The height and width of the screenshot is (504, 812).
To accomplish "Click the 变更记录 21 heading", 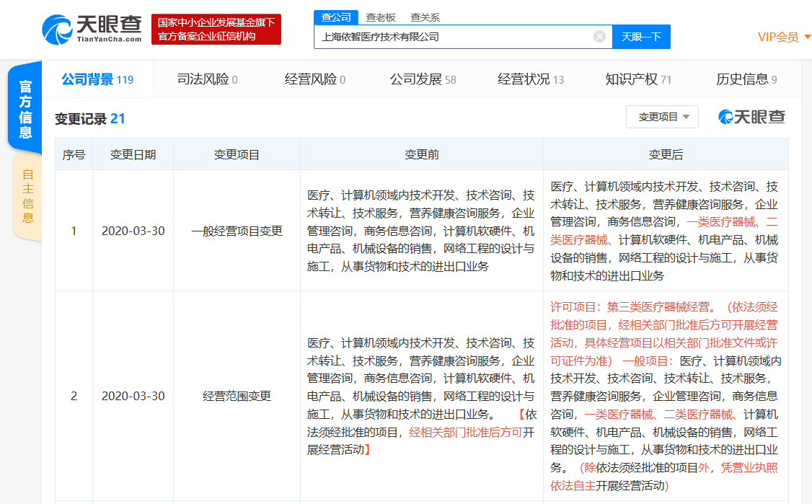I will point(89,119).
